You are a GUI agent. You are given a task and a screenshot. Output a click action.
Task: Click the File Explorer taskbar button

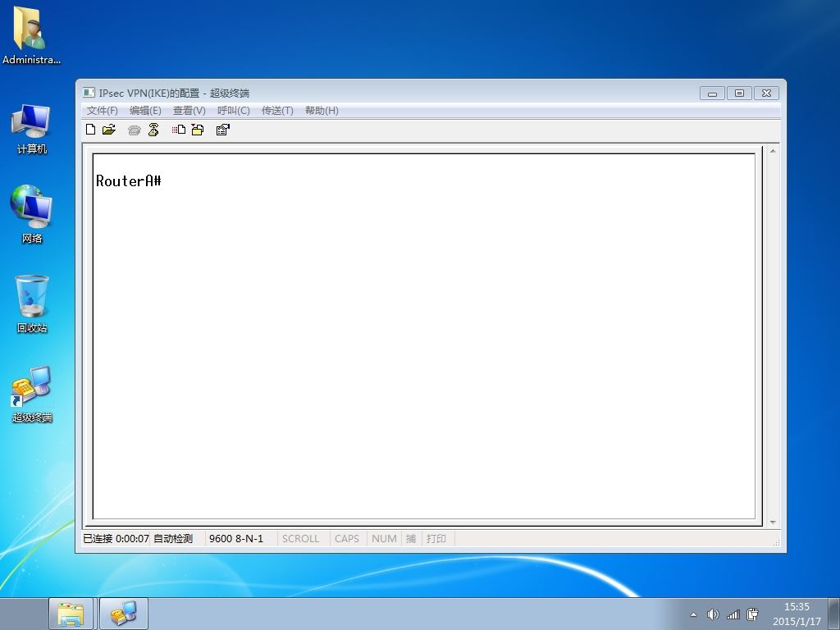[x=71, y=614]
